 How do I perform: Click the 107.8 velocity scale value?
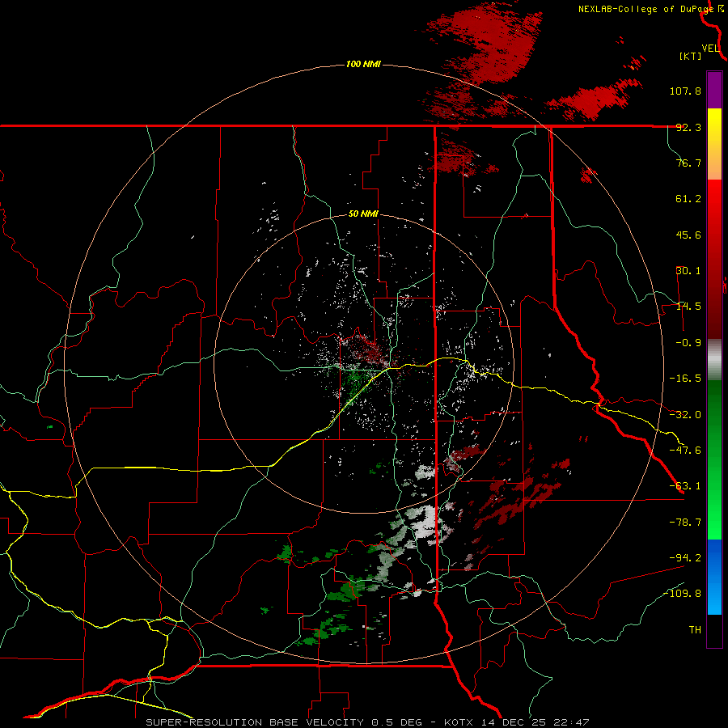coord(685,91)
